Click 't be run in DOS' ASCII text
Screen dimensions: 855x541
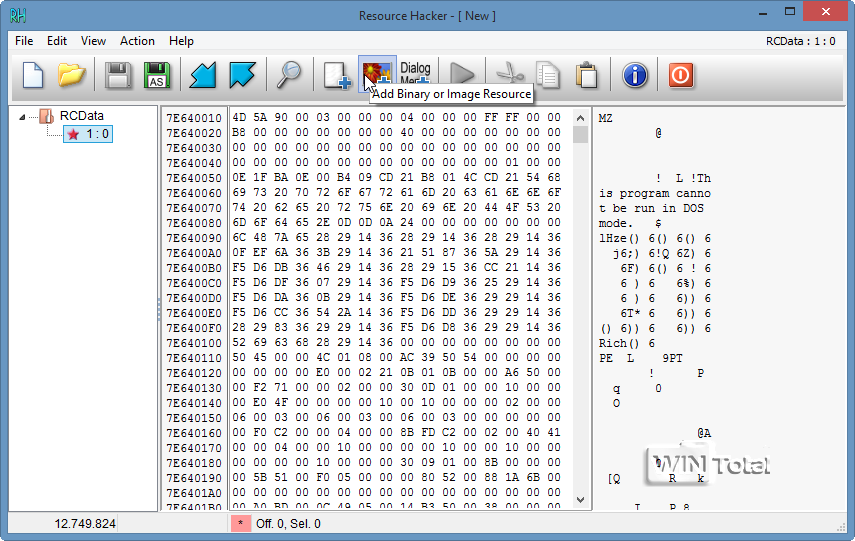coord(651,208)
